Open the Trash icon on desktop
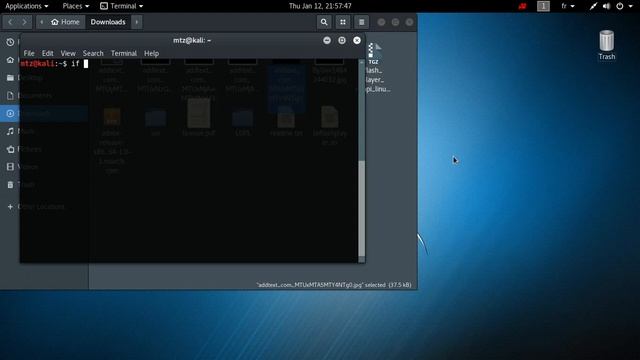The image size is (640, 360). pyautogui.click(x=607, y=45)
